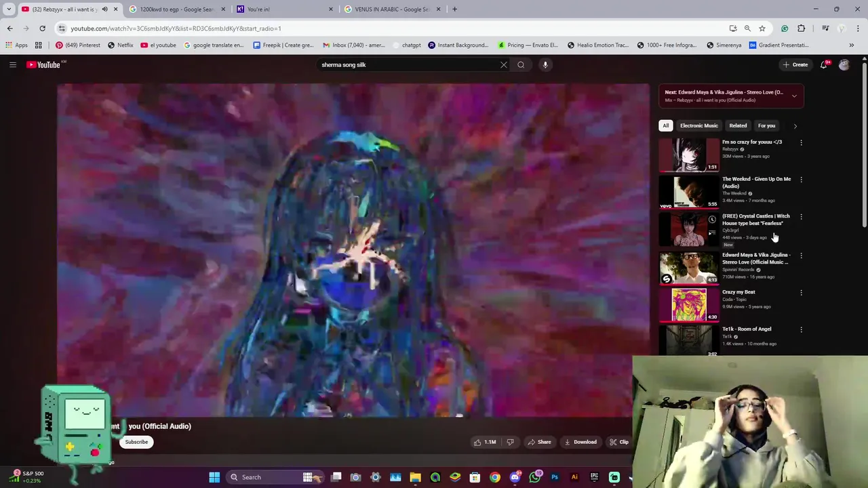The height and width of the screenshot is (488, 868).
Task: Click the magnifier search button on YouTube
Action: (521, 64)
